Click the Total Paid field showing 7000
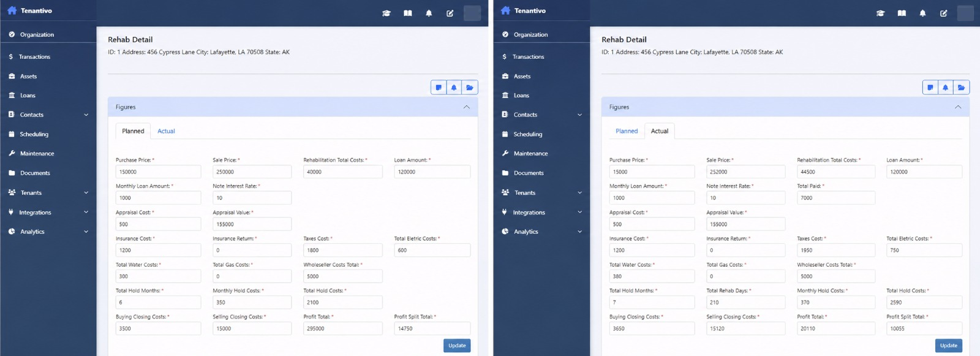Screen dimensions: 980x356 click(835, 198)
